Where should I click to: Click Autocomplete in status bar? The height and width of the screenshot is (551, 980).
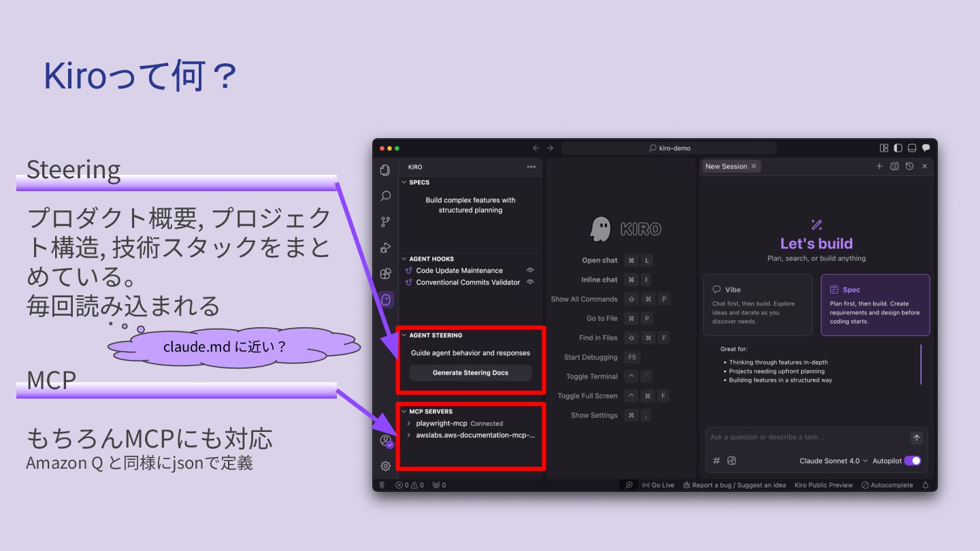tap(887, 485)
